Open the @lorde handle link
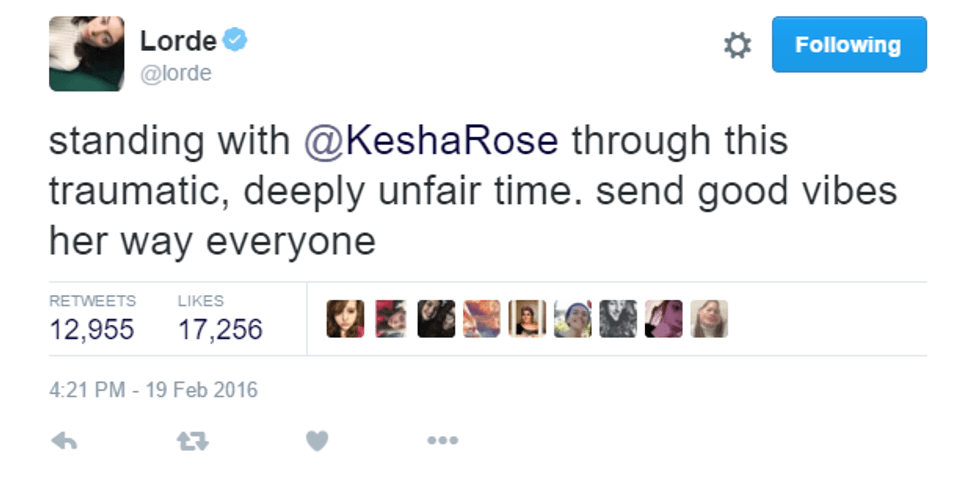Screen dimensions: 980x483 tap(176, 73)
